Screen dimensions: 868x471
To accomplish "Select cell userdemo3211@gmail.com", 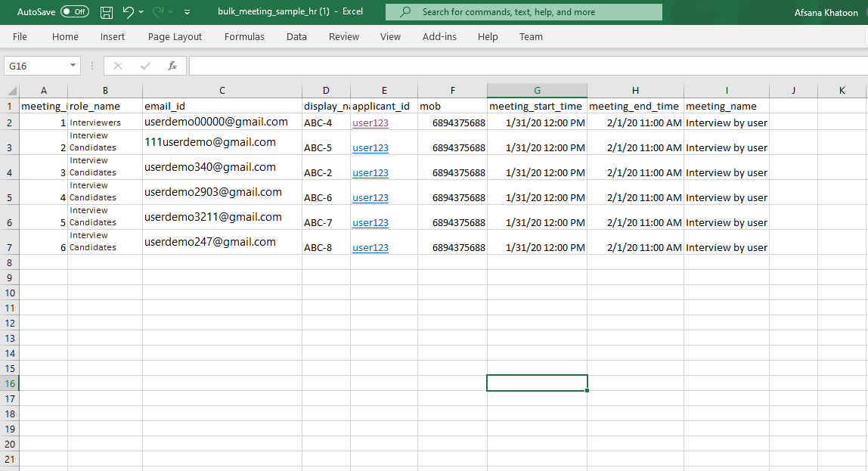I will [x=222, y=217].
